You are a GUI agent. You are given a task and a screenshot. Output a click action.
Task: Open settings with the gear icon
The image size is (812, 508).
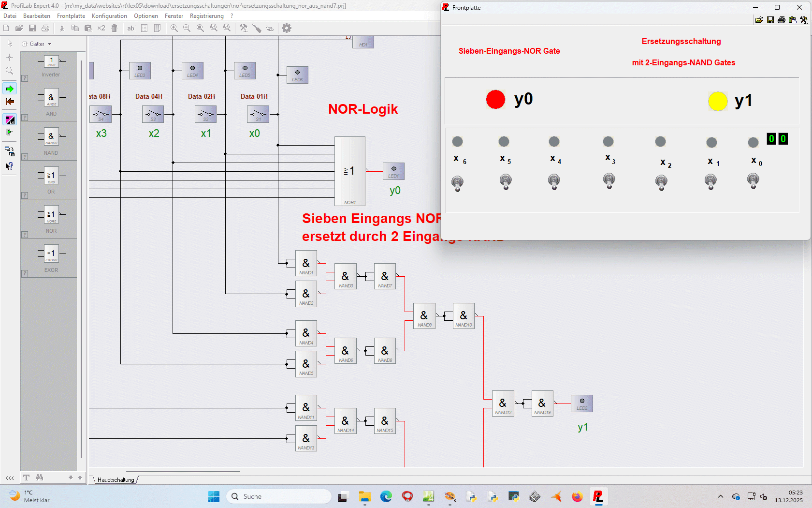287,29
